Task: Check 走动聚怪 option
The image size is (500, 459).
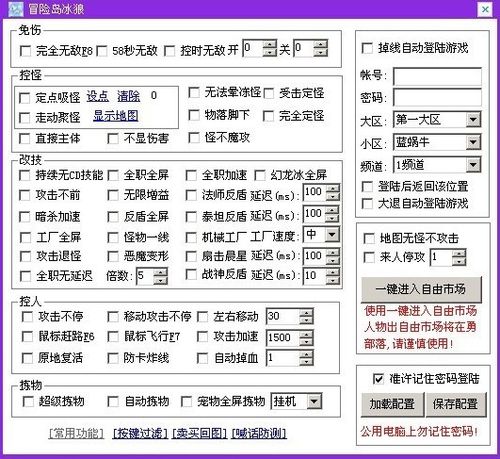Action: coord(25,117)
